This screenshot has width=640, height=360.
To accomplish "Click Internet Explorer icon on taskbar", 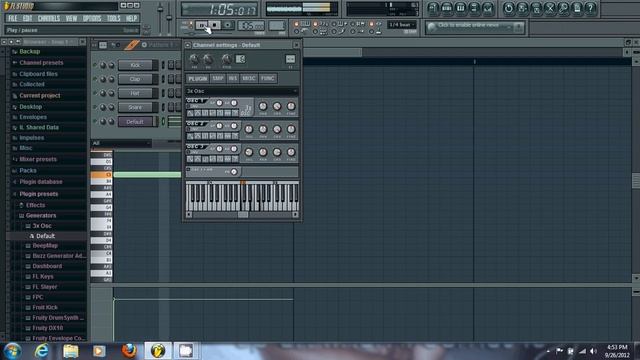I will [41, 351].
